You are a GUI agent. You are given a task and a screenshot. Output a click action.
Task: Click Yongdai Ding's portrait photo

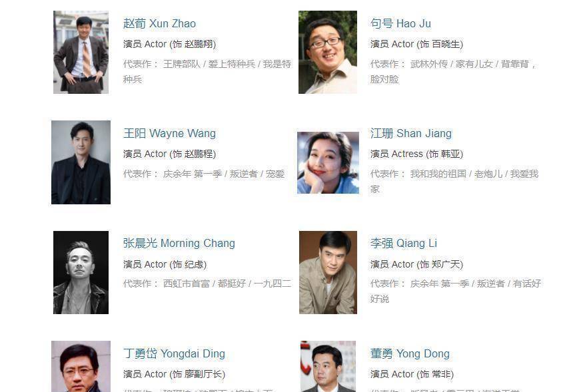tap(81, 367)
